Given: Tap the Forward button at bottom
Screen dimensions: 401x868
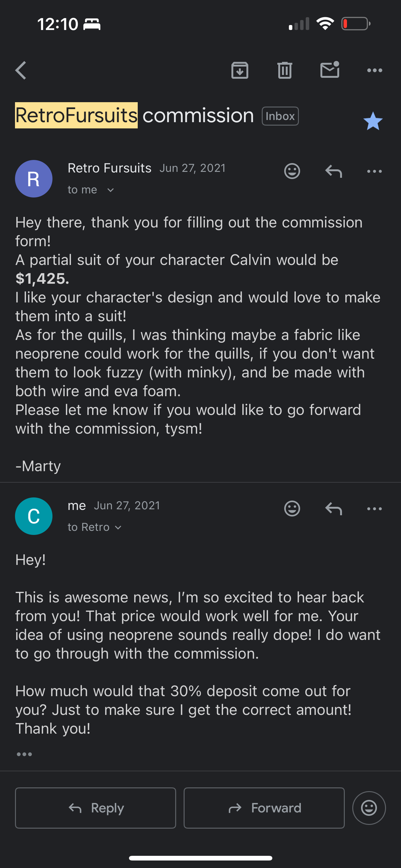Looking at the screenshot, I should click(264, 808).
